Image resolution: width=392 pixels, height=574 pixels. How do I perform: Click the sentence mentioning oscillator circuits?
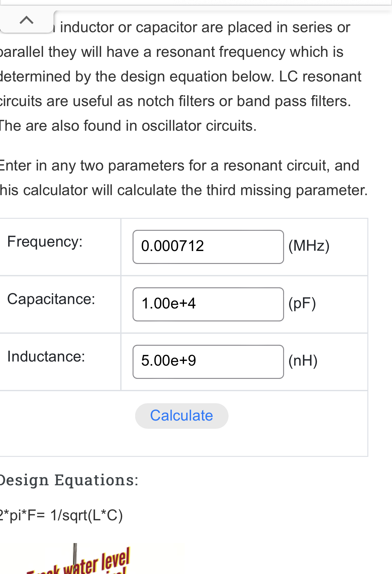pos(128,126)
